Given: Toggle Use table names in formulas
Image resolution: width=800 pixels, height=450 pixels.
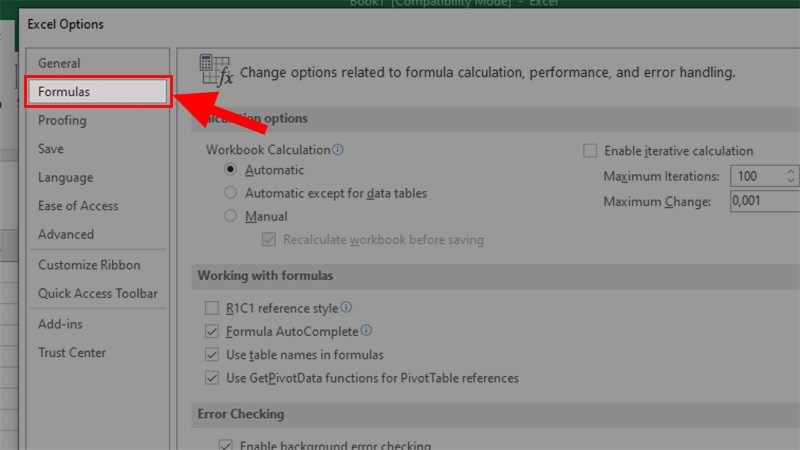Looking at the screenshot, I should pyautogui.click(x=211, y=355).
